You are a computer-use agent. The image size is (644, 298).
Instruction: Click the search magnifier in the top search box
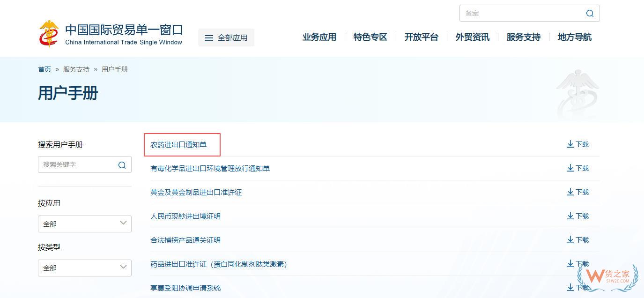(x=590, y=13)
